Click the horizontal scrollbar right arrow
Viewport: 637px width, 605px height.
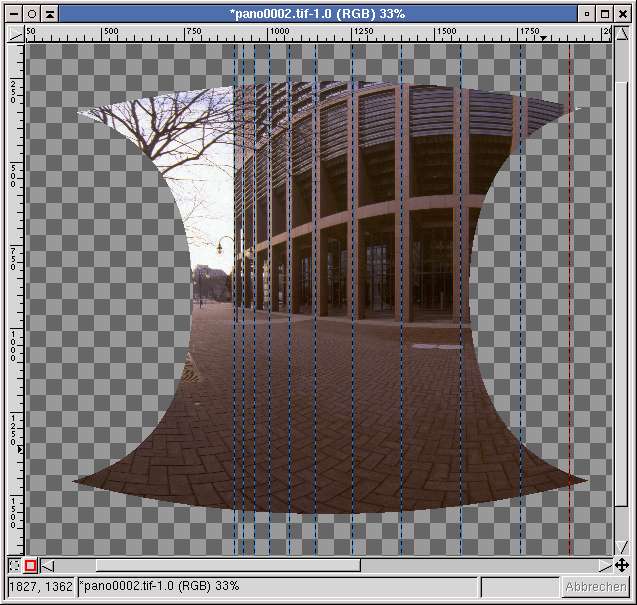[605, 565]
